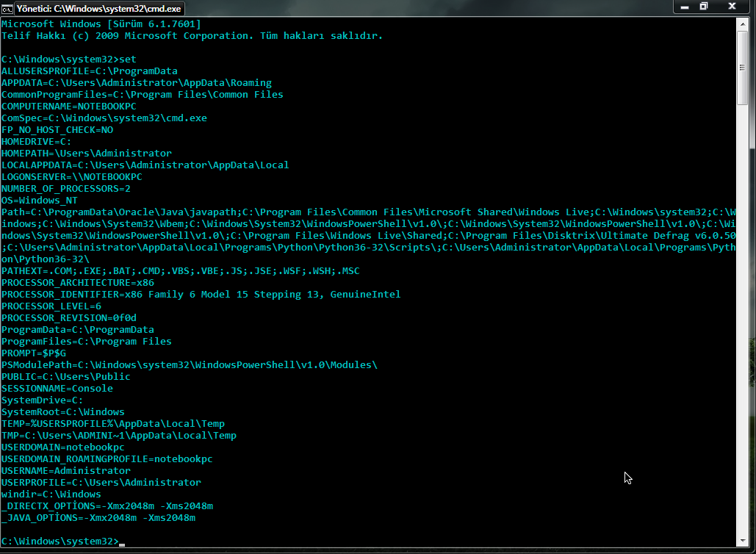Click the scrollbar up arrow
756x554 pixels.
coord(743,24)
